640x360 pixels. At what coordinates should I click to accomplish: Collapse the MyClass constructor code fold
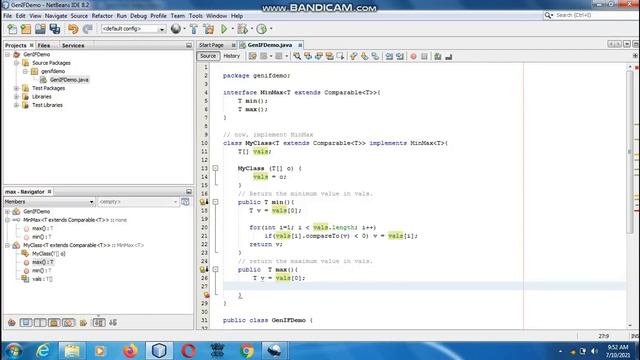pyautogui.click(x=215, y=168)
